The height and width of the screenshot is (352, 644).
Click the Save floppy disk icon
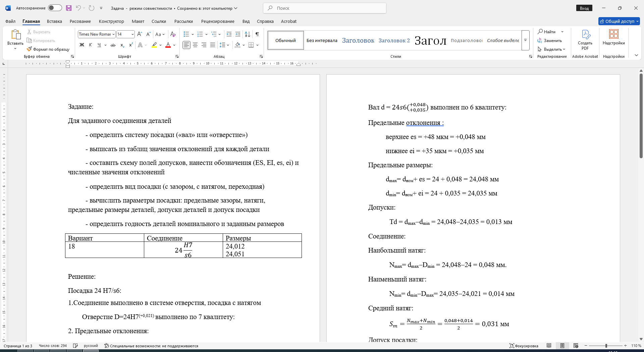[69, 8]
